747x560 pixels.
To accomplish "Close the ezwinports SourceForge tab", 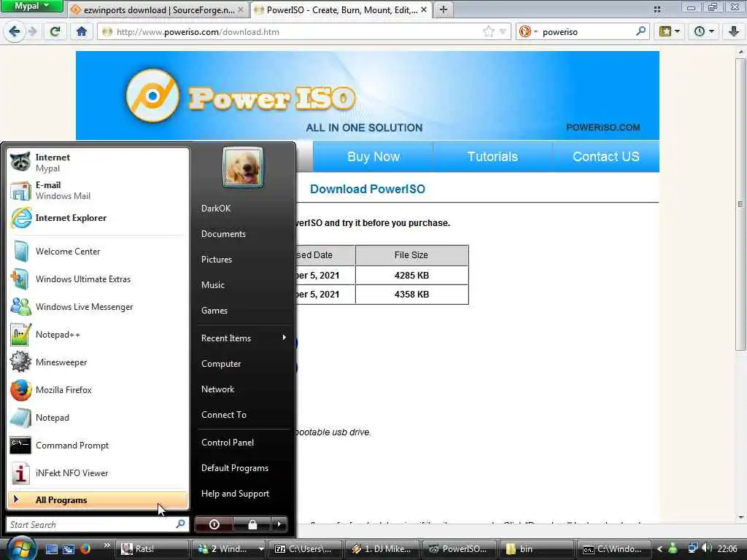I will 241,9.
